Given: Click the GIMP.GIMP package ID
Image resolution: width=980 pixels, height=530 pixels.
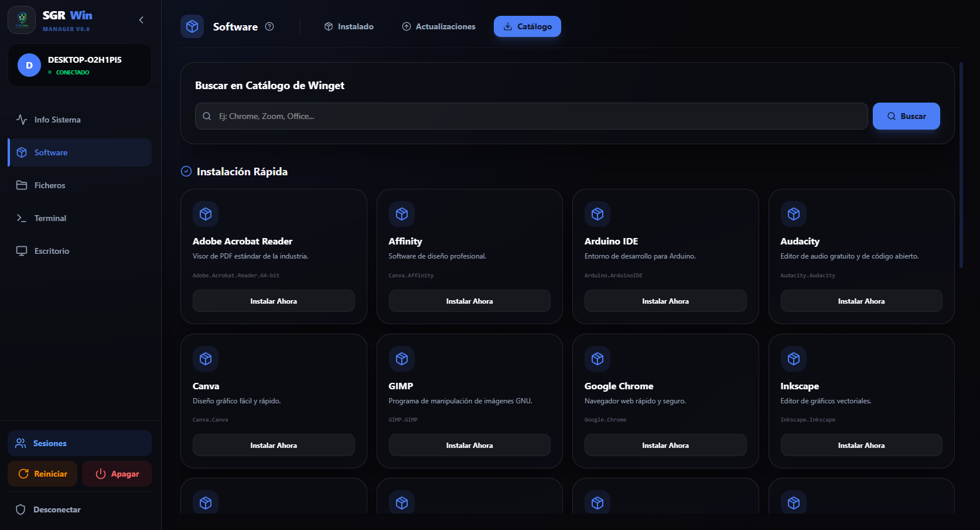Looking at the screenshot, I should pos(403,420).
